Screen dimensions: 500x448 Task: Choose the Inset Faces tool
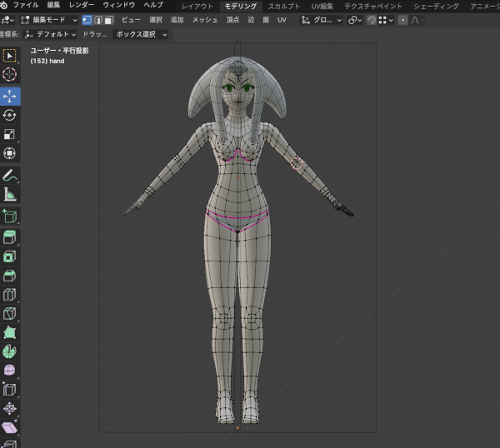(9, 256)
